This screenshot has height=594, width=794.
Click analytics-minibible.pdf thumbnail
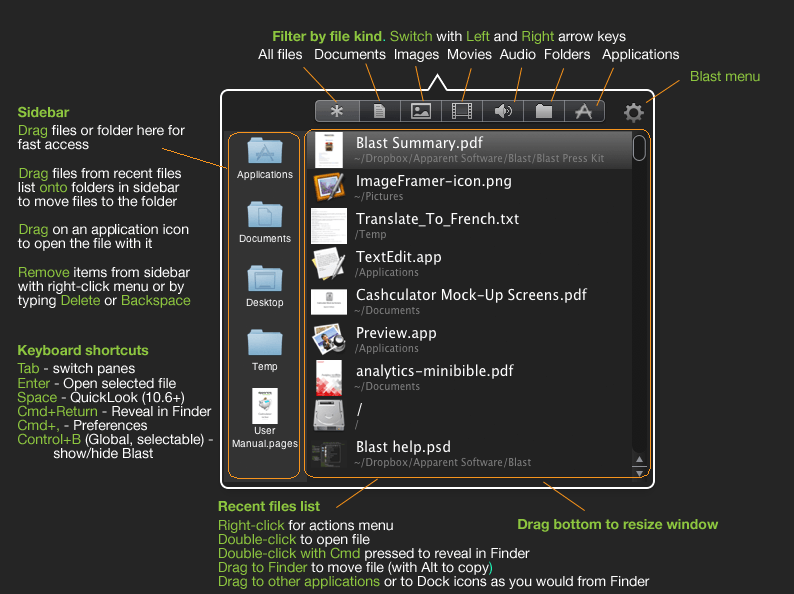329,378
